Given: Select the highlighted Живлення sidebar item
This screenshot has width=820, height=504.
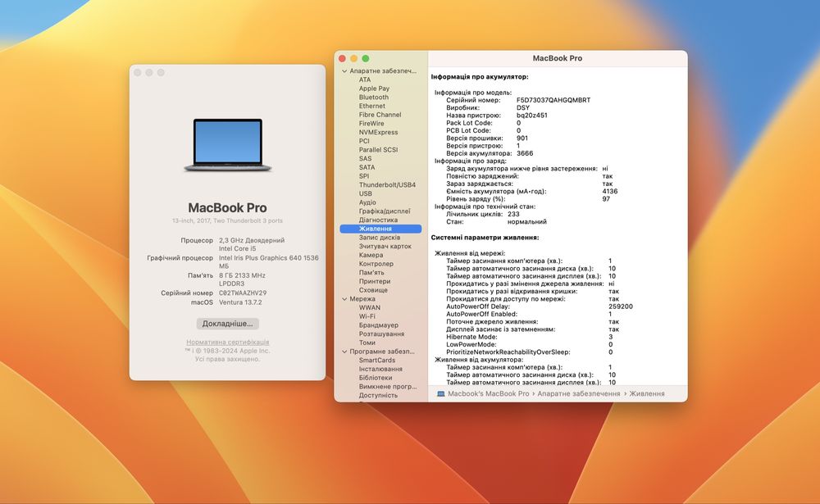Looking at the screenshot, I should point(380,229).
